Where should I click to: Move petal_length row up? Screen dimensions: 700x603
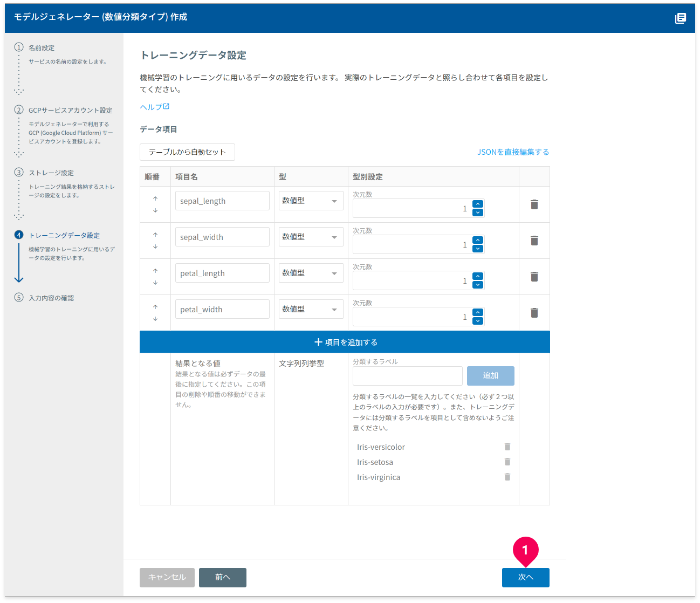pyautogui.click(x=155, y=271)
